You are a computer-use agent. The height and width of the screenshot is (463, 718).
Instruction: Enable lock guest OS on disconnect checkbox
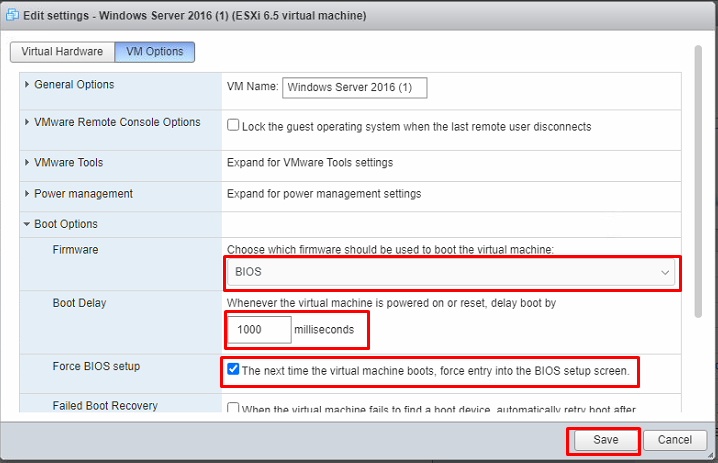coord(233,126)
